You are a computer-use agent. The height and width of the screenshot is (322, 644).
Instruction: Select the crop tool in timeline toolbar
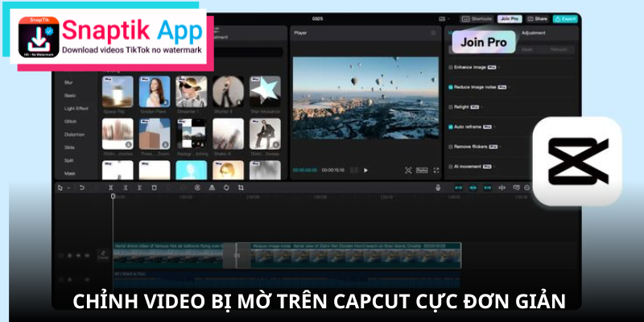click(x=241, y=188)
